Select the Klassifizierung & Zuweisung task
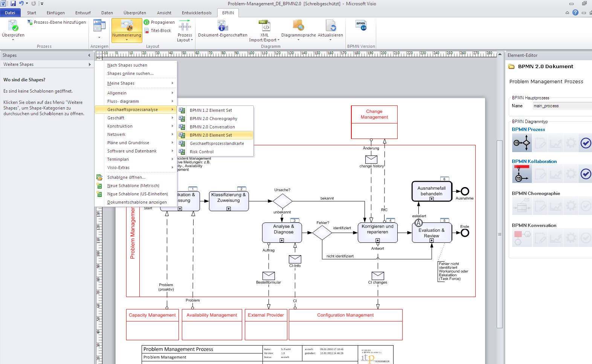Image resolution: width=592 pixels, height=364 pixels. point(229,201)
